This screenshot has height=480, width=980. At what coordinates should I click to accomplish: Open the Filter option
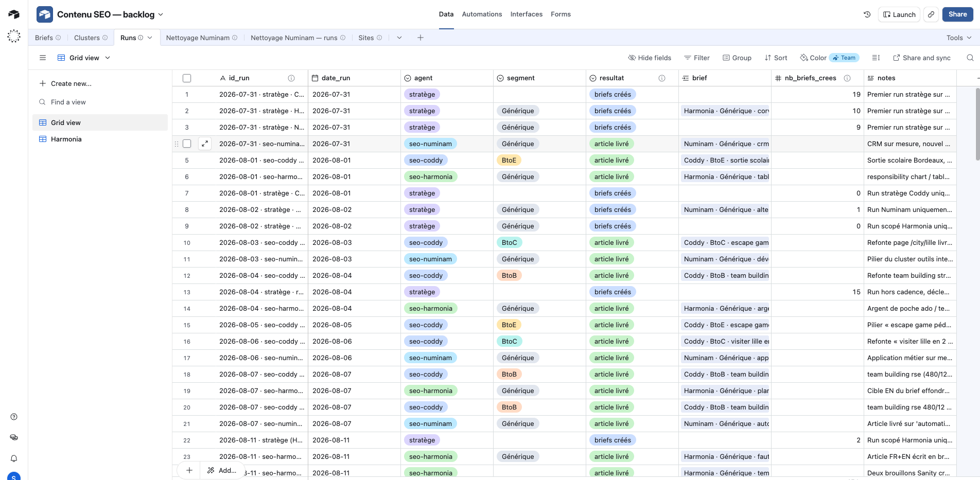click(x=697, y=58)
